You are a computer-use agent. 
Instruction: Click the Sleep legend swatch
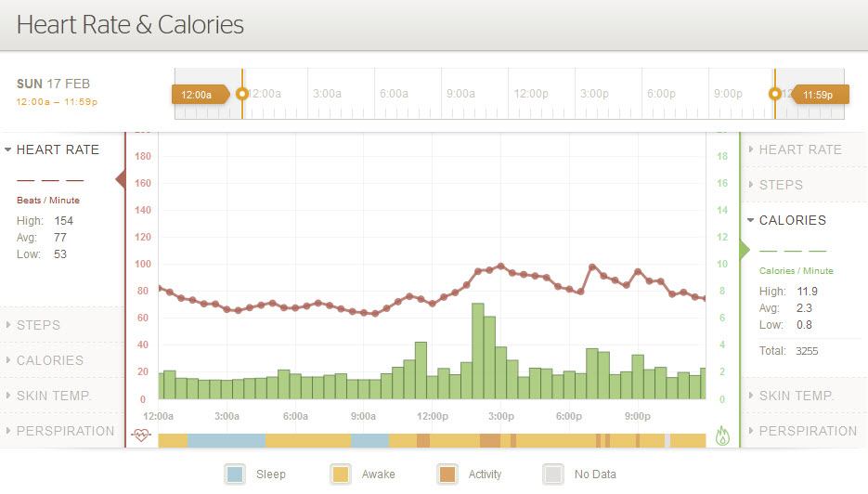tap(236, 474)
